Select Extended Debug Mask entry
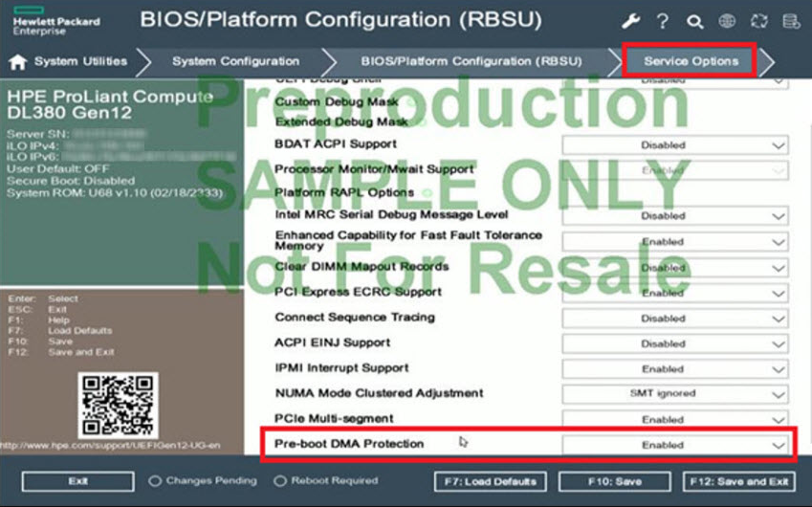 tap(341, 121)
